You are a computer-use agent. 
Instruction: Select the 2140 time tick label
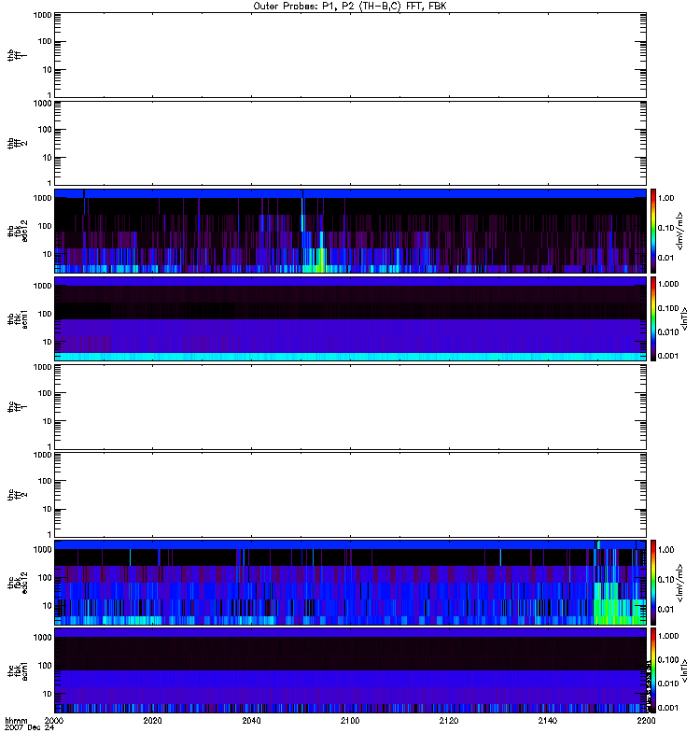click(548, 720)
